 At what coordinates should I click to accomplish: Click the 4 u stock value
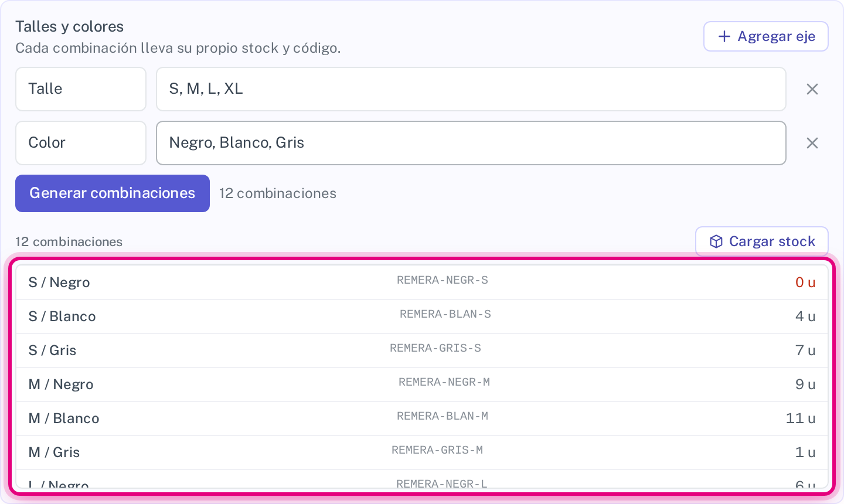point(805,316)
